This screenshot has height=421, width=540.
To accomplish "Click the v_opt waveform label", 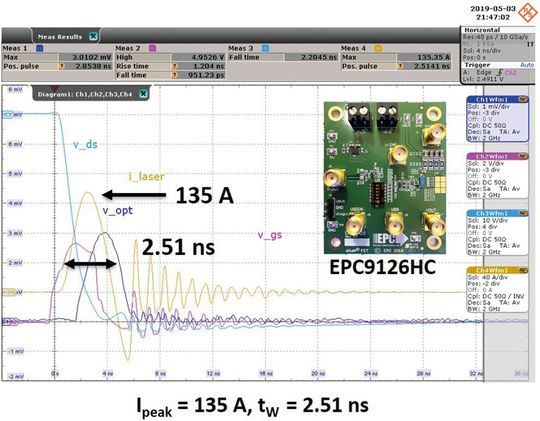I will (x=117, y=210).
